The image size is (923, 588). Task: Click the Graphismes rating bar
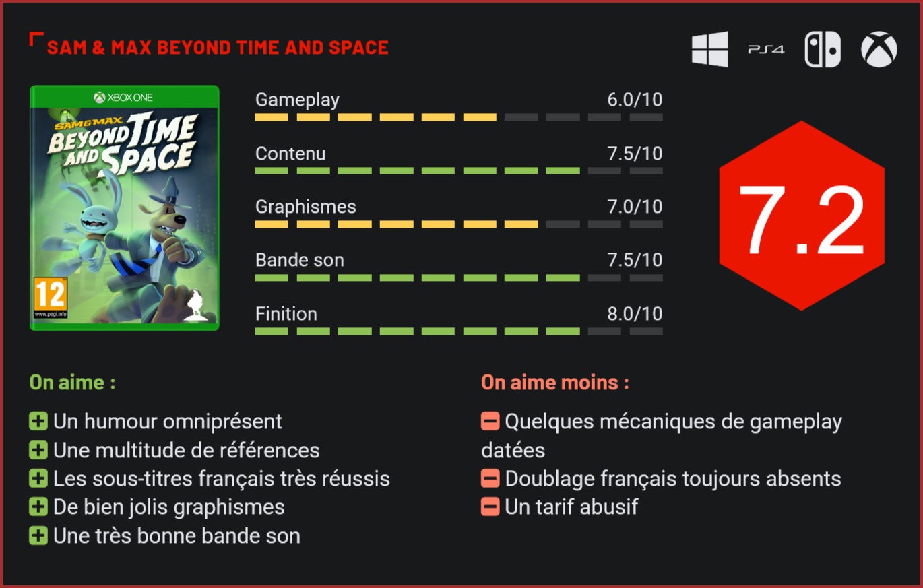point(459,224)
